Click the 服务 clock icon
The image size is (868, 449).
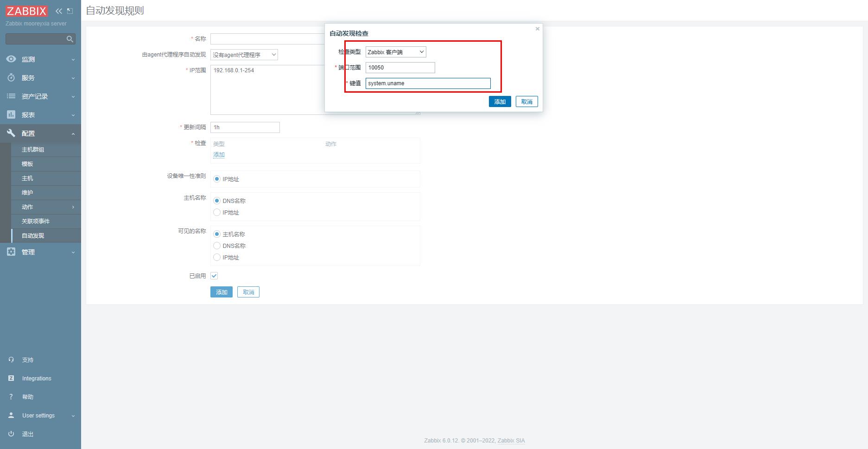click(x=11, y=78)
